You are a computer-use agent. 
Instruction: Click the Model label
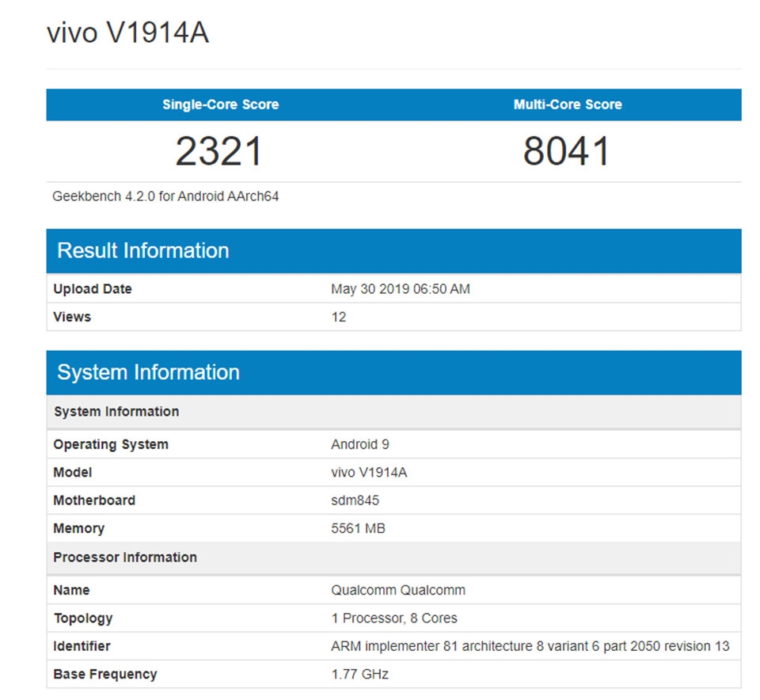click(73, 473)
